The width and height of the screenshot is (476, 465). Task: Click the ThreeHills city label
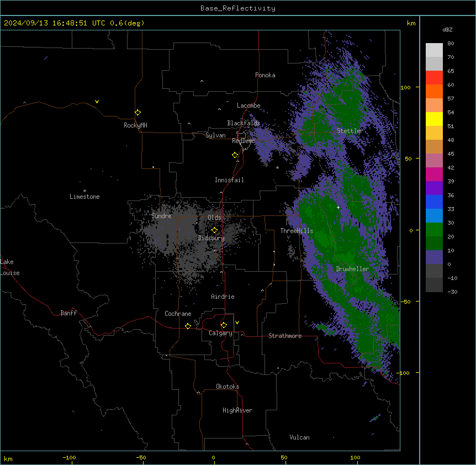click(x=297, y=231)
